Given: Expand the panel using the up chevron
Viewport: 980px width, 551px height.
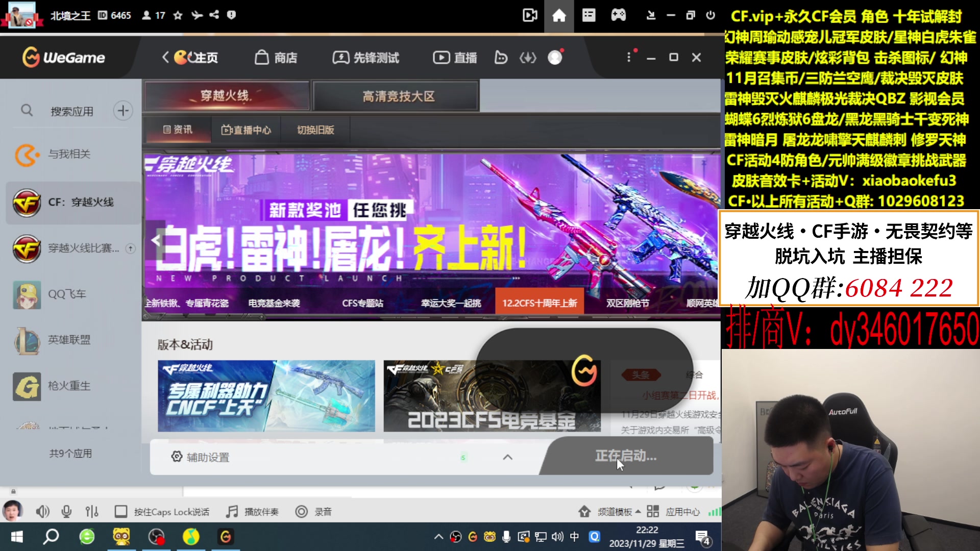Looking at the screenshot, I should 507,457.
